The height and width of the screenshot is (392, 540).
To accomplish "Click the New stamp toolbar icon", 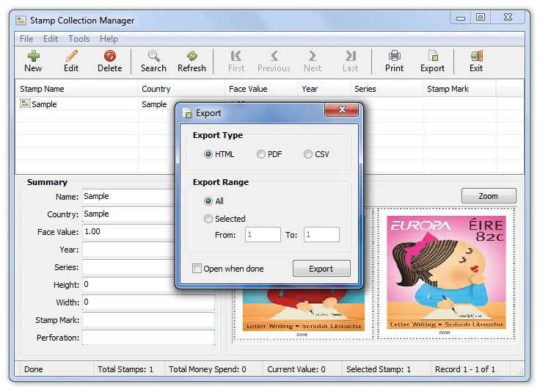I will point(33,56).
